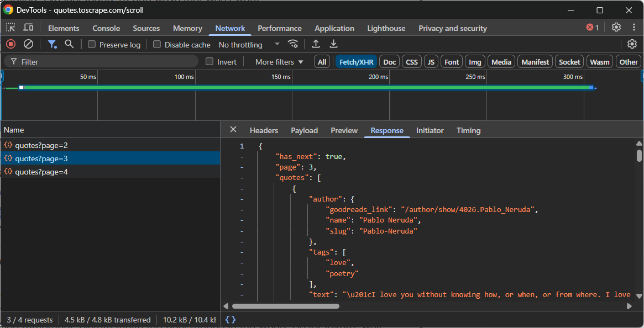
Task: Toggle the filter funnel icon
Action: click(52, 44)
